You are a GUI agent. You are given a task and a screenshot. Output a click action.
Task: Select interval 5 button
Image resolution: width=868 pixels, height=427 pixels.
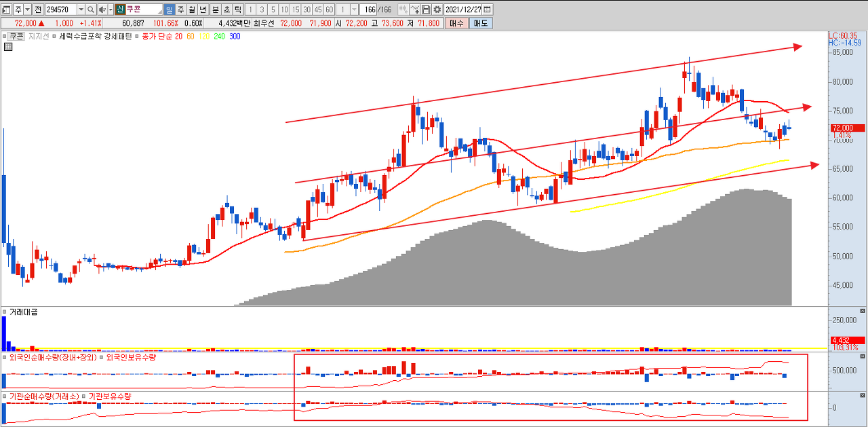(273, 10)
